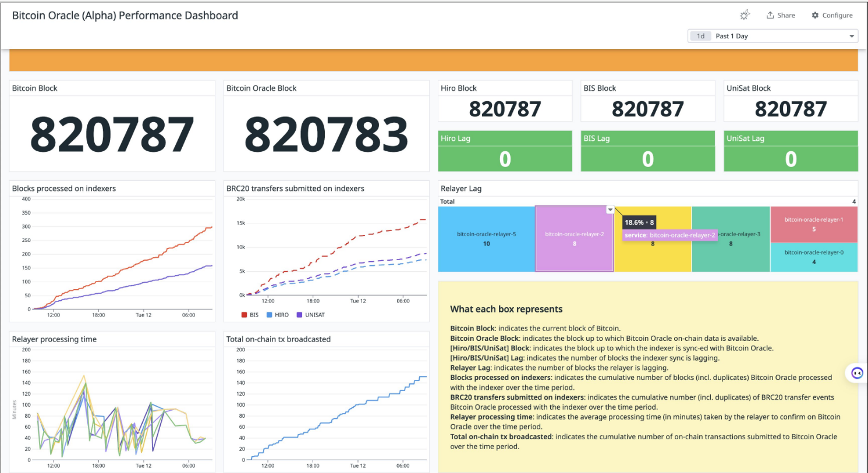Click the Bitcoin Oracle Block value 820783
868x473 pixels.
326,134
